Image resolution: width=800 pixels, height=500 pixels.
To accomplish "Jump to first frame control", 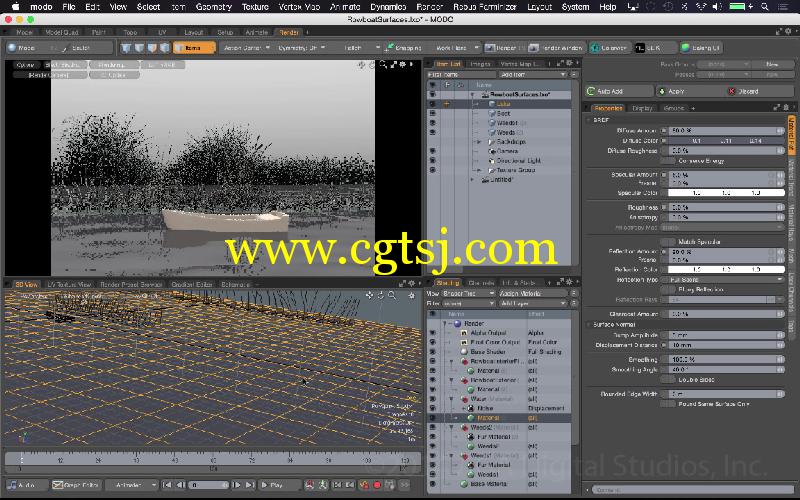I will click(x=167, y=485).
